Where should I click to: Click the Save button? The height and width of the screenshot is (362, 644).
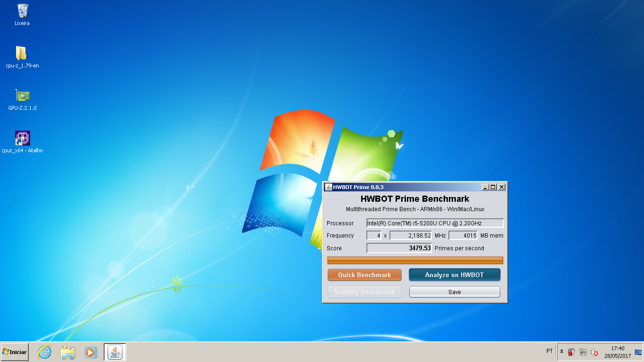pyautogui.click(x=454, y=292)
